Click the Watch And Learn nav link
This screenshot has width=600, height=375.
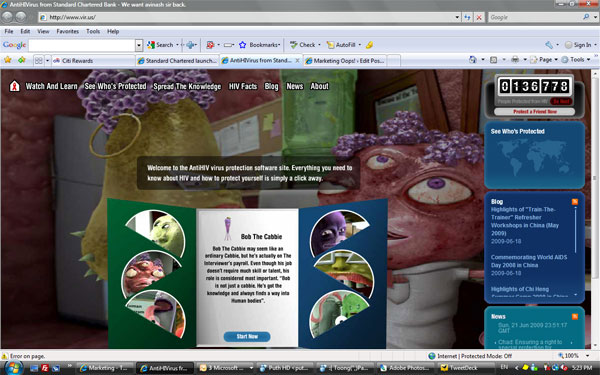point(52,86)
